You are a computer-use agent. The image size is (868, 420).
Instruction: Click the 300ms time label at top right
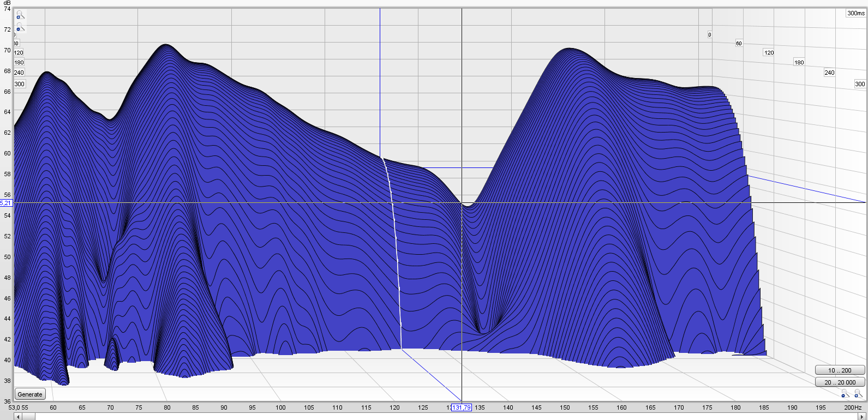pyautogui.click(x=855, y=13)
